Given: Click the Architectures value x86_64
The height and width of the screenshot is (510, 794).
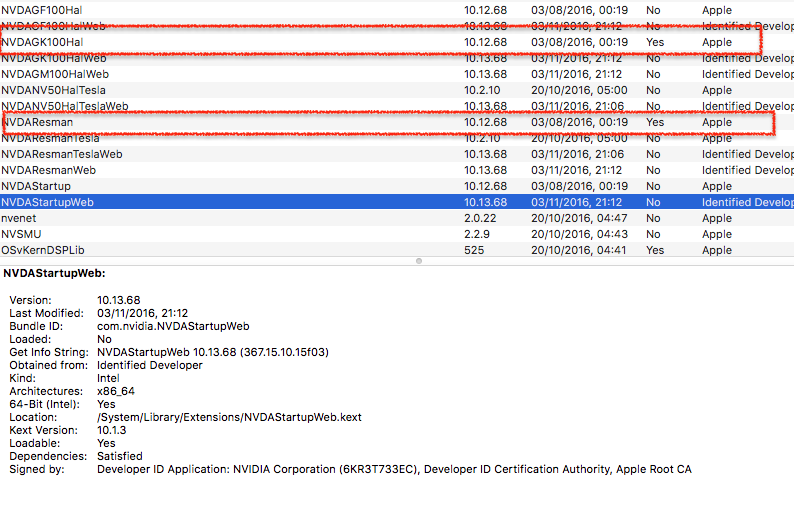Looking at the screenshot, I should coord(116,391).
